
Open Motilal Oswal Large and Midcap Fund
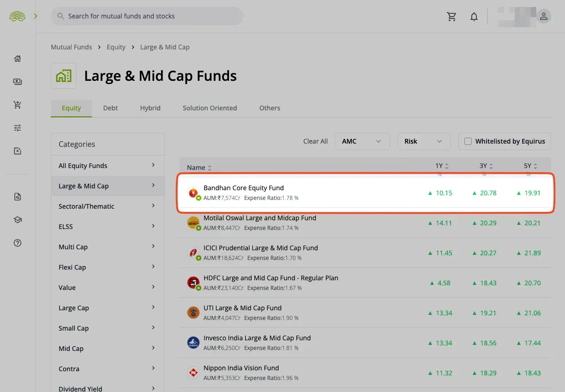pos(260,218)
